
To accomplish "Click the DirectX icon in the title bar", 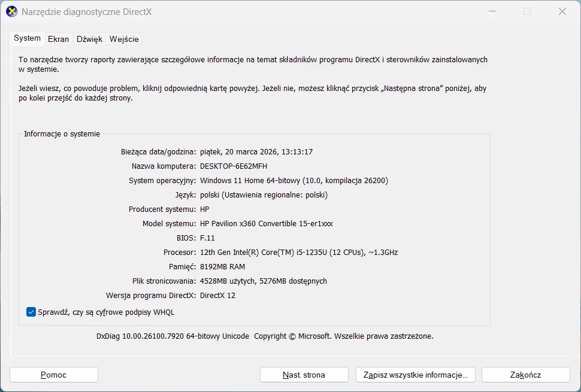I will (x=11, y=11).
